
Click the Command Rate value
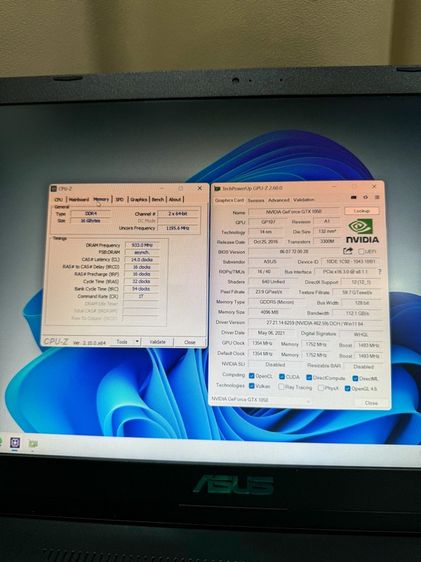(x=142, y=296)
